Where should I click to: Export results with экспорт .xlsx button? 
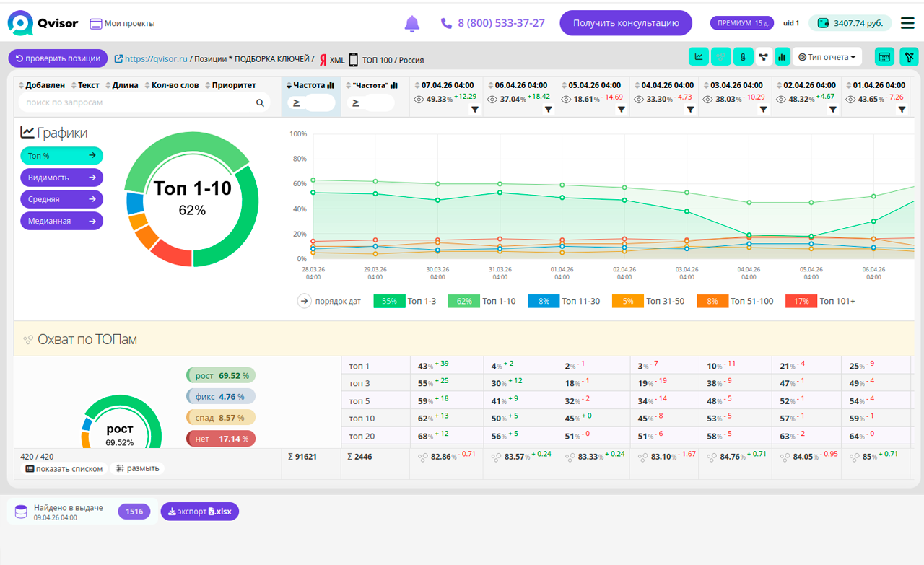(x=199, y=512)
